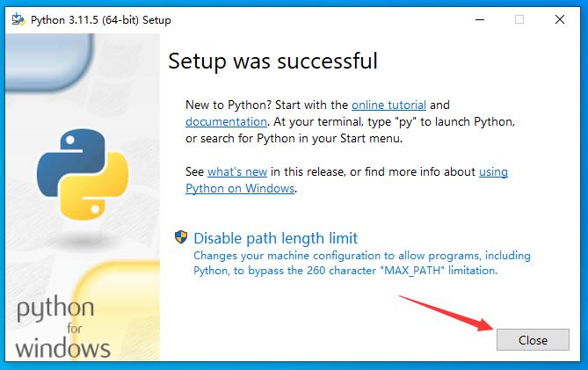Minimize the Python Setup window
The height and width of the screenshot is (370, 588).
pyautogui.click(x=479, y=19)
